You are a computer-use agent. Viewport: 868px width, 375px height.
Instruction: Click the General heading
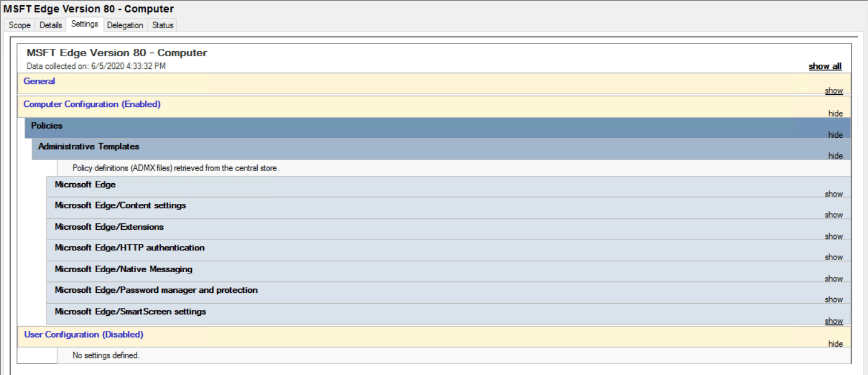point(39,81)
